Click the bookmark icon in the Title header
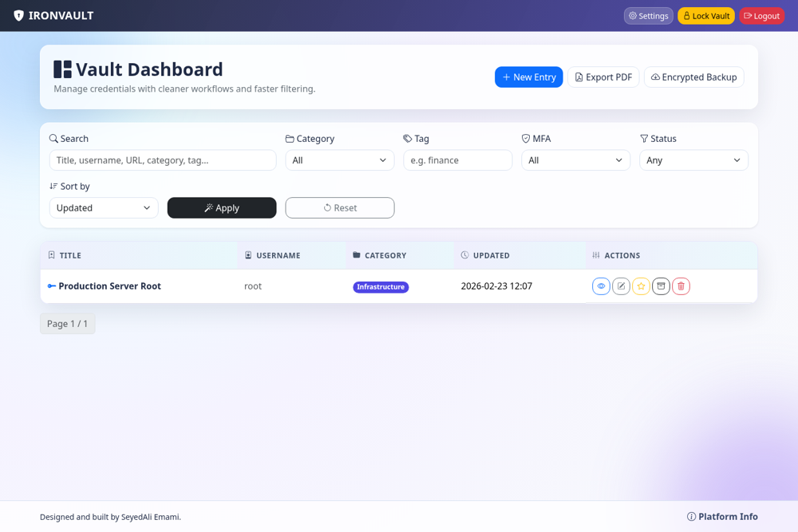This screenshot has width=798, height=532. click(51, 254)
